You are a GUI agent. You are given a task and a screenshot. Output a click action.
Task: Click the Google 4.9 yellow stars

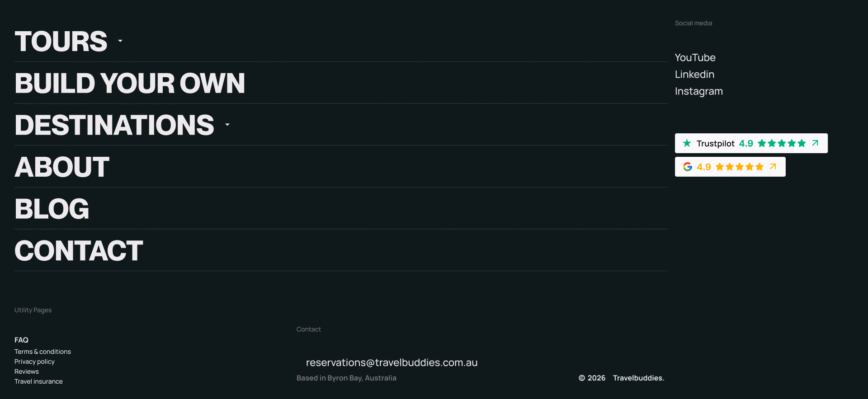point(740,167)
